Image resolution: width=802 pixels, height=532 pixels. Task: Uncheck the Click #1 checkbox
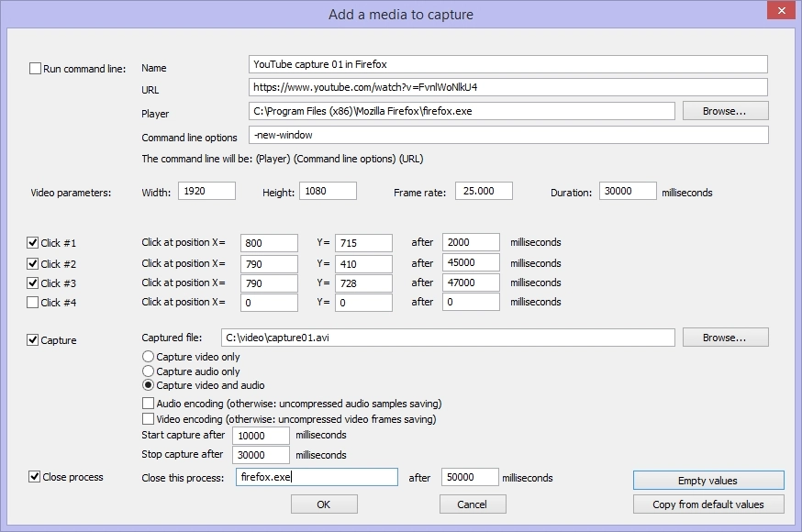33,243
